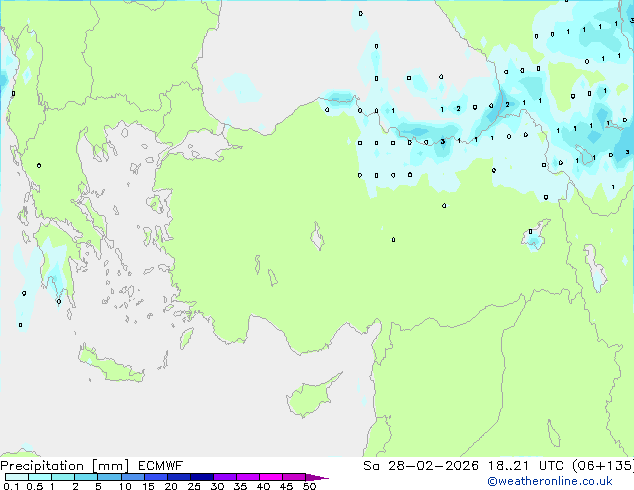
Task: Click the "ECMWF" model label
Action: coord(161,466)
